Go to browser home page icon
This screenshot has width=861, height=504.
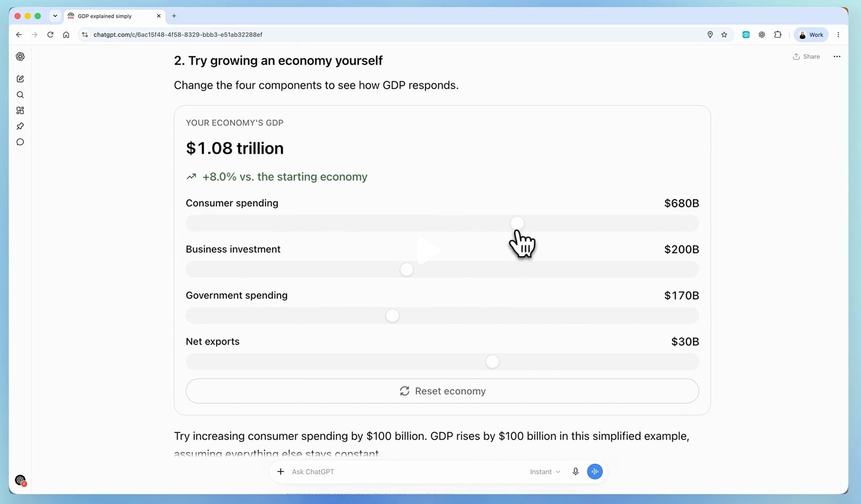click(x=66, y=35)
